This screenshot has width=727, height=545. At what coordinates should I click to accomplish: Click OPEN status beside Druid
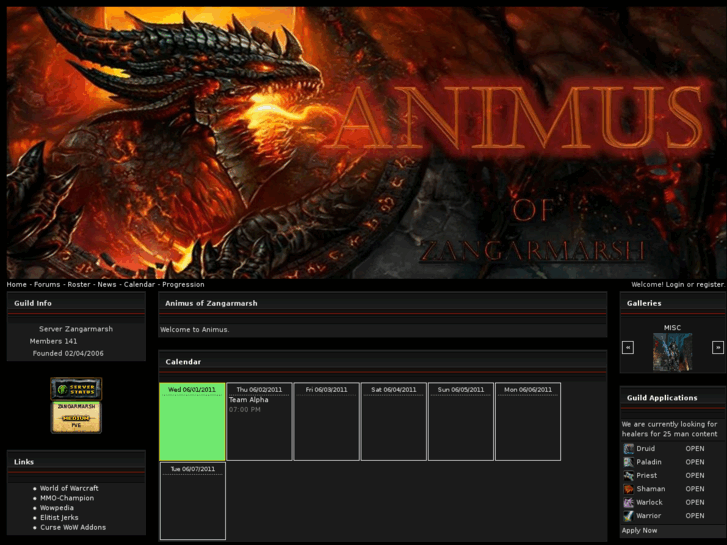pos(695,449)
